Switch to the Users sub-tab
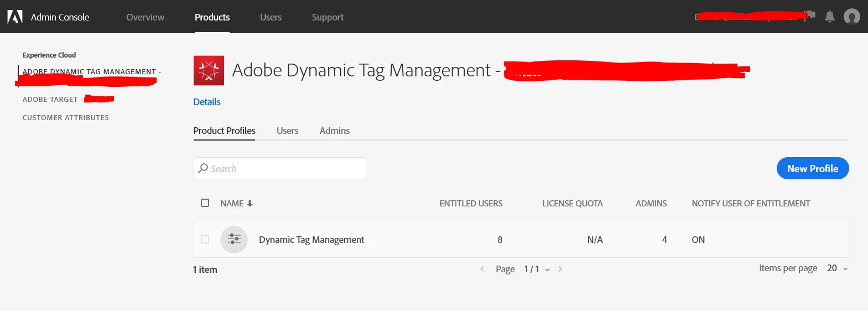 (287, 131)
